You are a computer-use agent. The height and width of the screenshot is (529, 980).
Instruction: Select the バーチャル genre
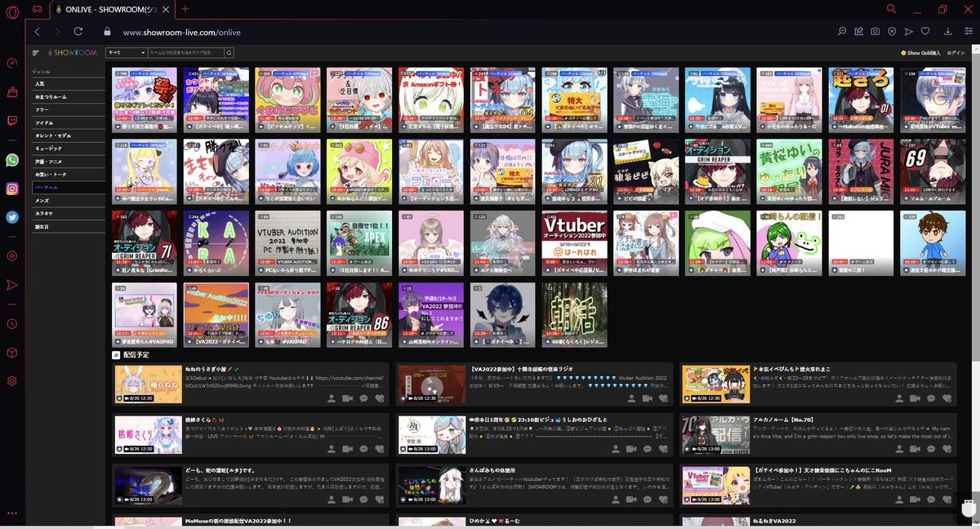pos(68,188)
